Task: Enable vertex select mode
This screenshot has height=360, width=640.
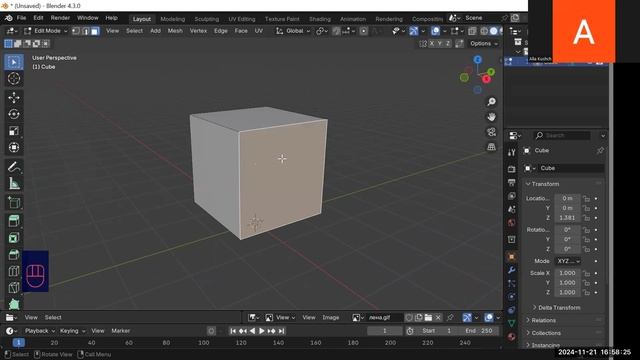Action: click(76, 31)
